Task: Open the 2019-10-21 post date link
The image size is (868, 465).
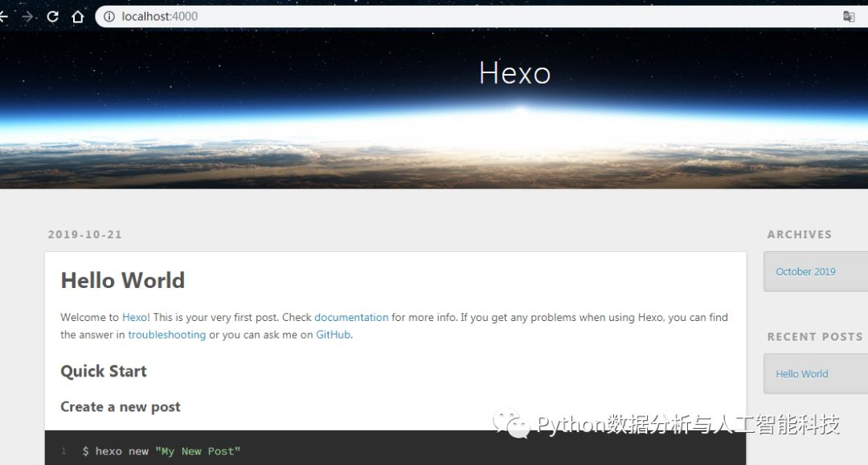Action: click(84, 234)
